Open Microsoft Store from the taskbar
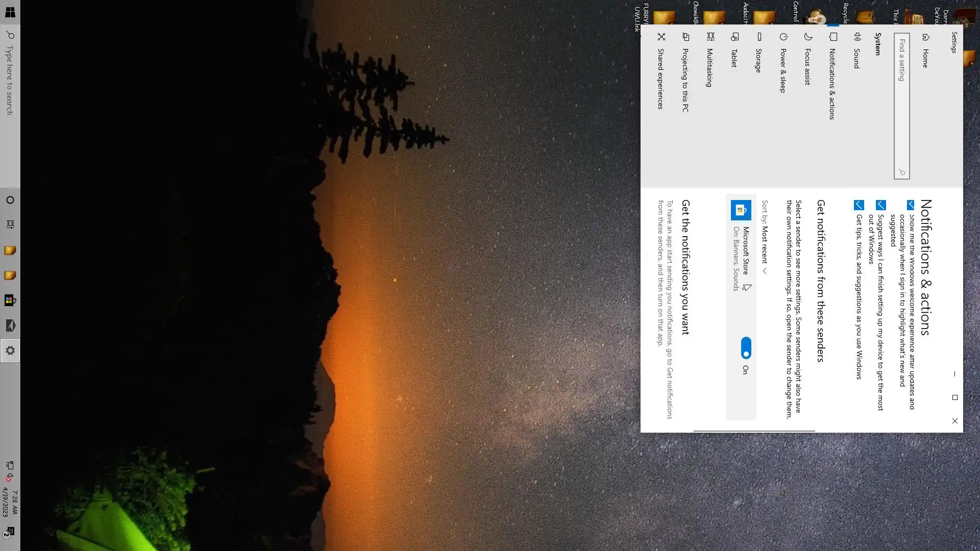Viewport: 980px width, 551px height. [10, 300]
